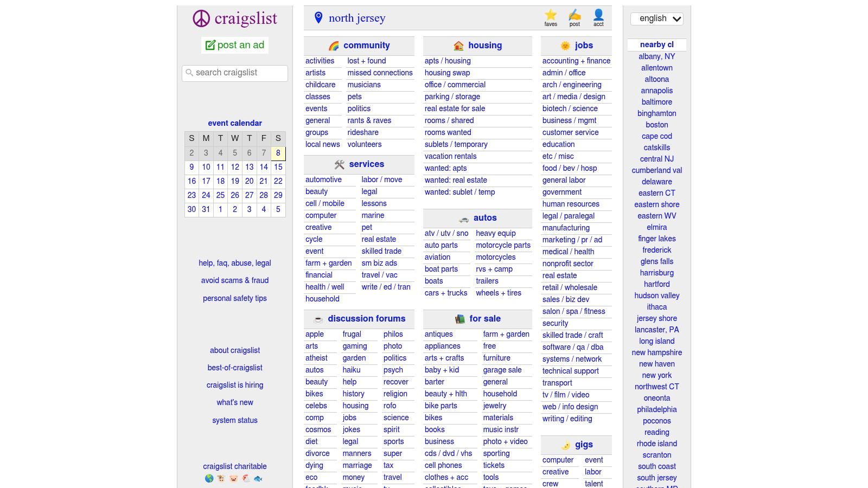868x488 pixels.
Task: Go to jersey shore nearby site
Action: tap(657, 319)
